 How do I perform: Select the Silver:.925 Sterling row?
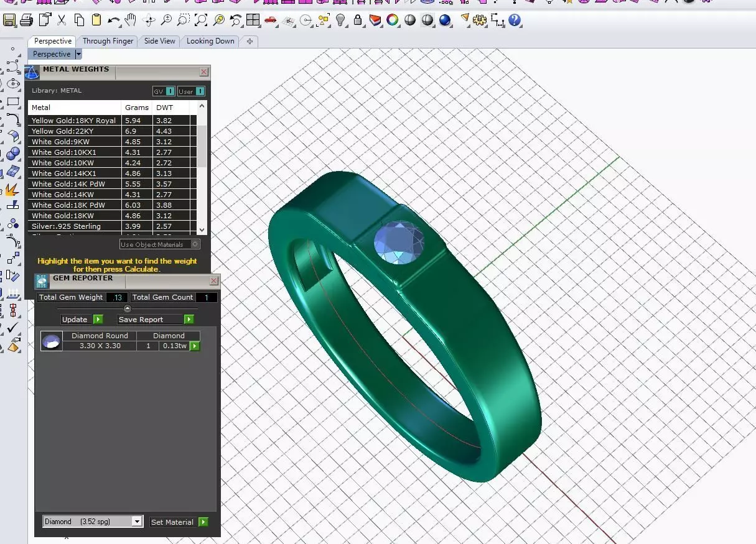point(111,226)
